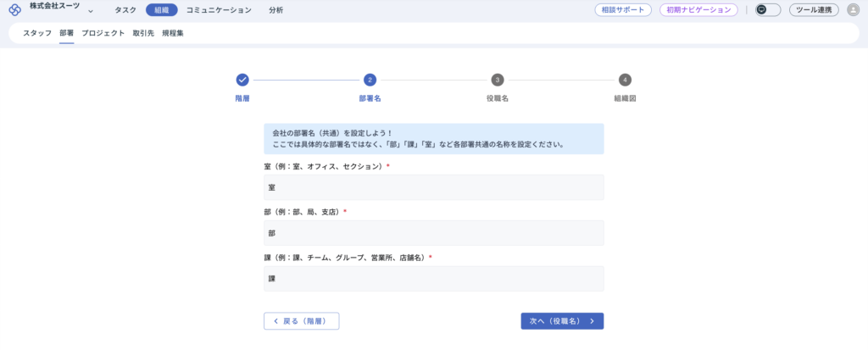Click the 室（例：室、オフィス、セクション） label

[325, 166]
